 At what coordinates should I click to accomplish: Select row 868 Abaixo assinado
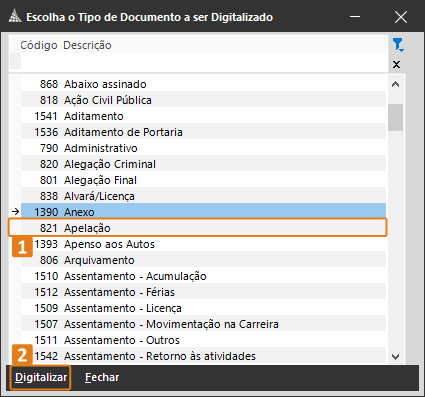pyautogui.click(x=203, y=84)
